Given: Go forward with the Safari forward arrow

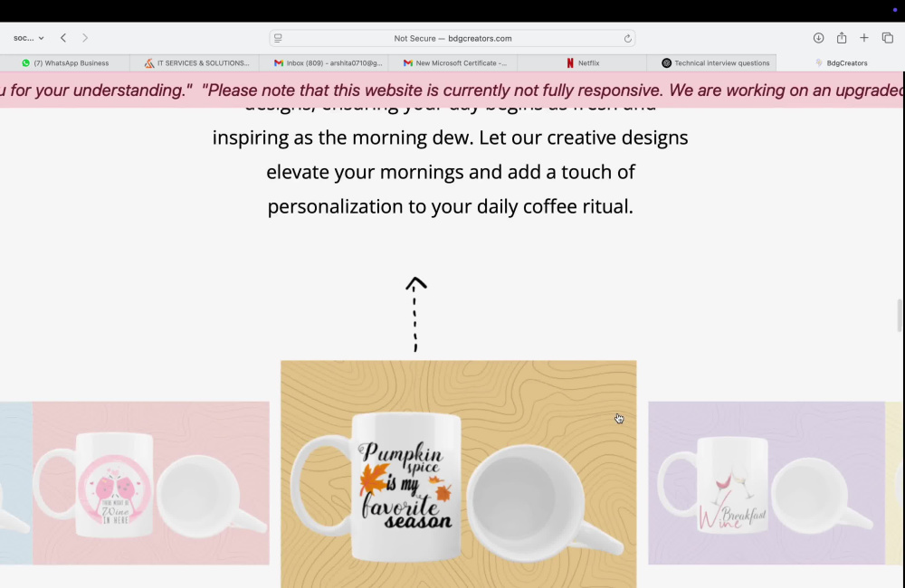Looking at the screenshot, I should coord(85,38).
